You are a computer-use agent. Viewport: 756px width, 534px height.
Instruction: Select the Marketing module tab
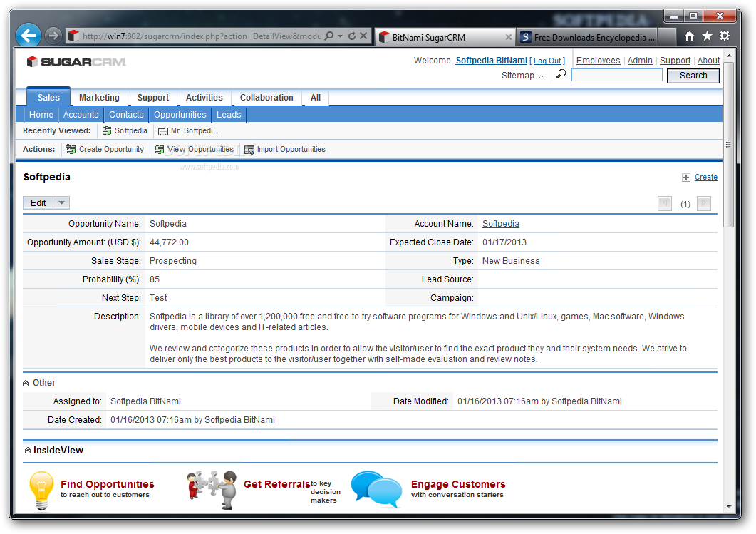pos(99,98)
